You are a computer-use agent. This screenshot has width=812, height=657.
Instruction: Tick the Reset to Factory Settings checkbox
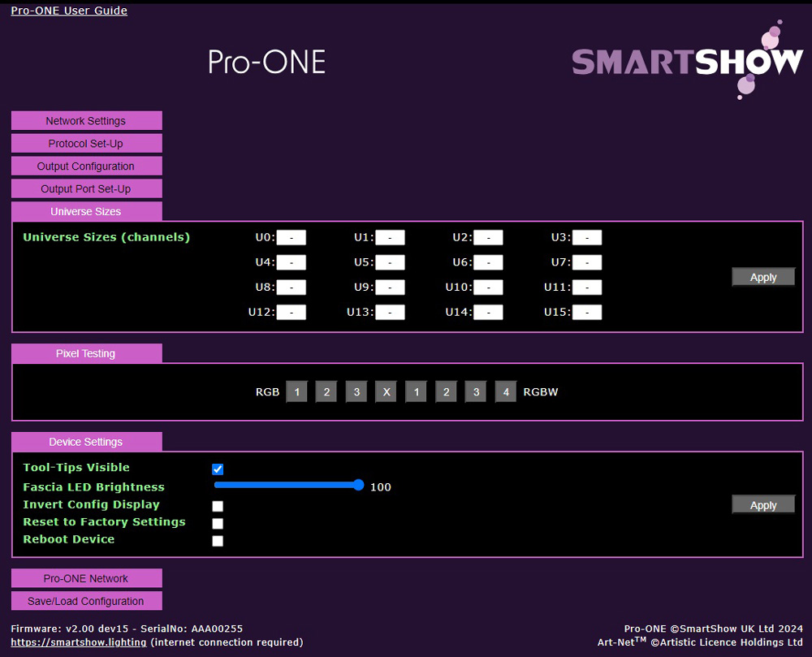coord(218,524)
